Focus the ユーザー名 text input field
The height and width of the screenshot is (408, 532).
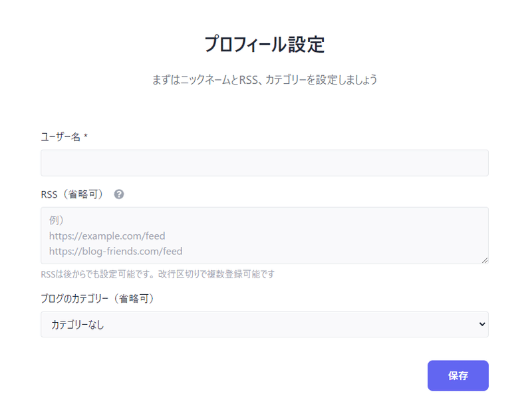[265, 163]
